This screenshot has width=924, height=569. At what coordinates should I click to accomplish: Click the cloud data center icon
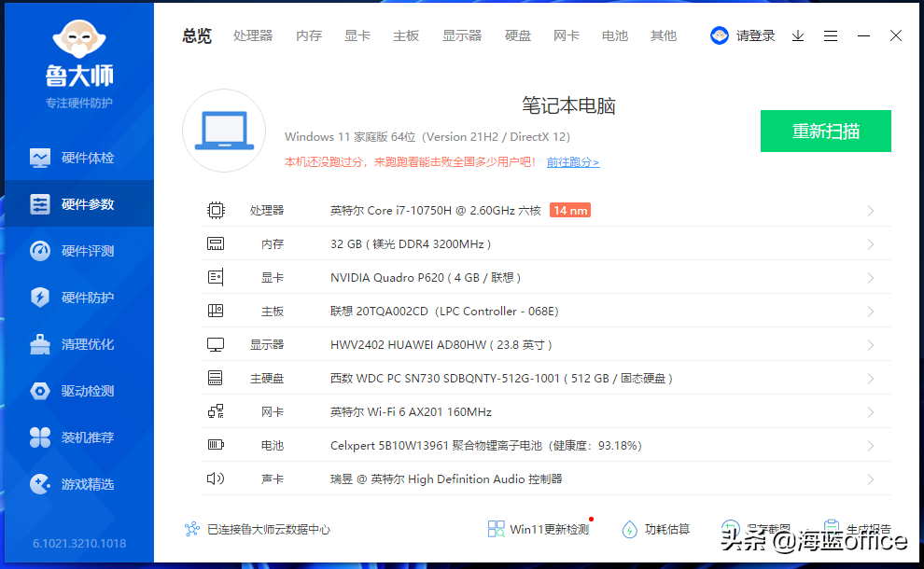tap(192, 529)
